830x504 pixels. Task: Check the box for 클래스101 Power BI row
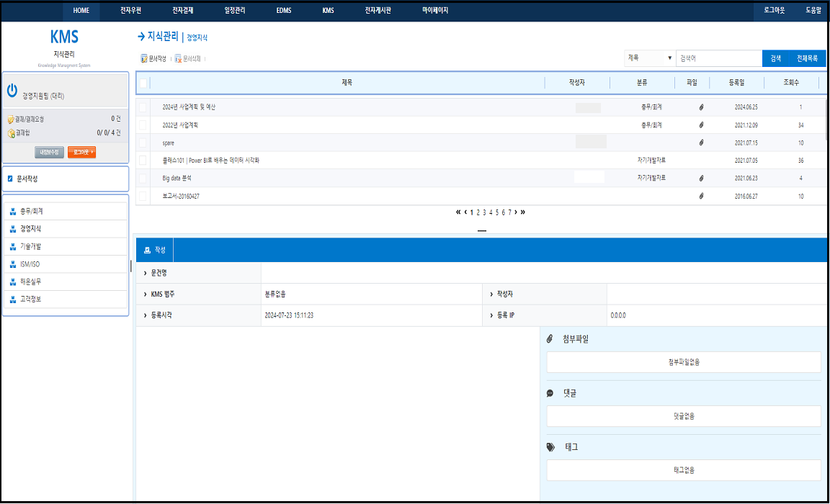tap(143, 161)
